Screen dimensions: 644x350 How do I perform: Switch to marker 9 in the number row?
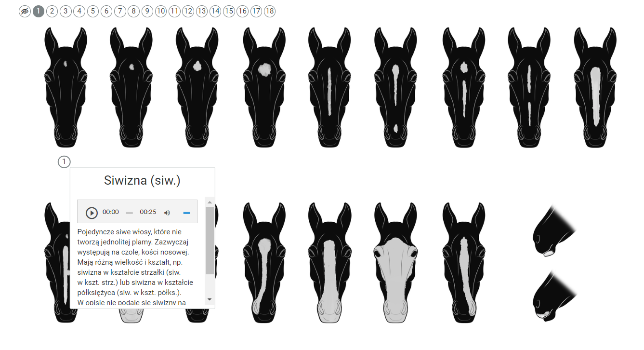coord(147,11)
